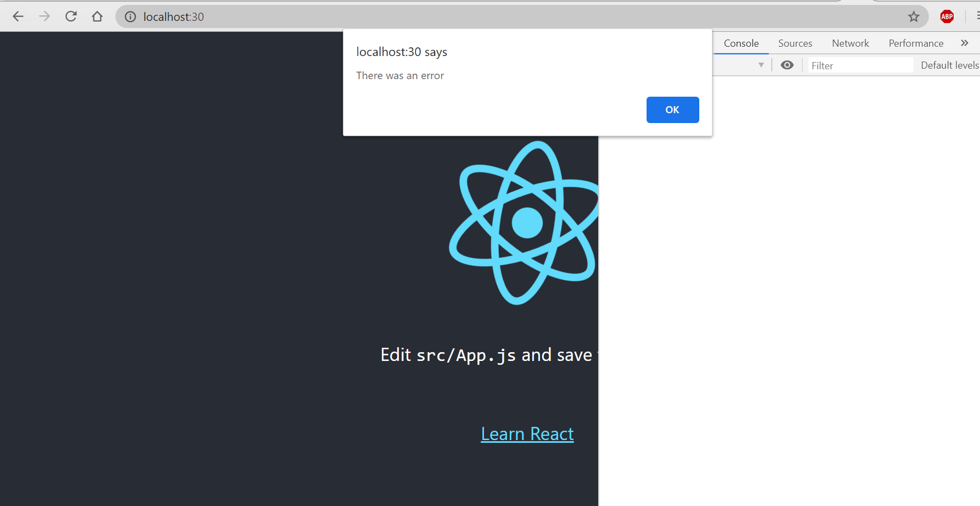Image resolution: width=980 pixels, height=506 pixels.
Task: Open the Default levels dropdown
Action: click(x=950, y=65)
